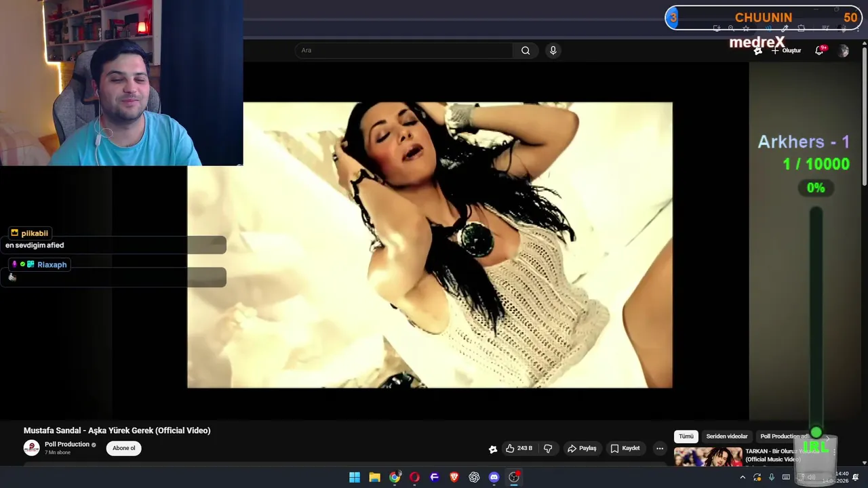Click the sparkle icon beside the like button
Image resolution: width=868 pixels, height=488 pixels.
coord(493,449)
